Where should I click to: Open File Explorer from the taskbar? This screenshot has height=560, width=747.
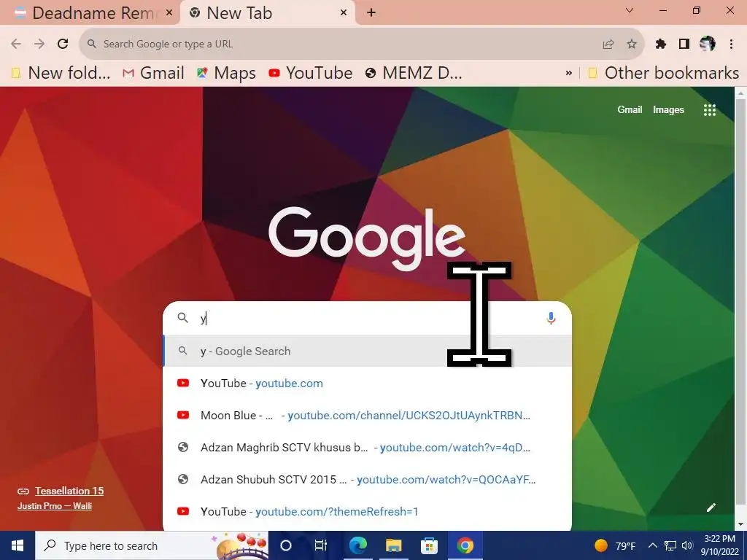pos(393,545)
